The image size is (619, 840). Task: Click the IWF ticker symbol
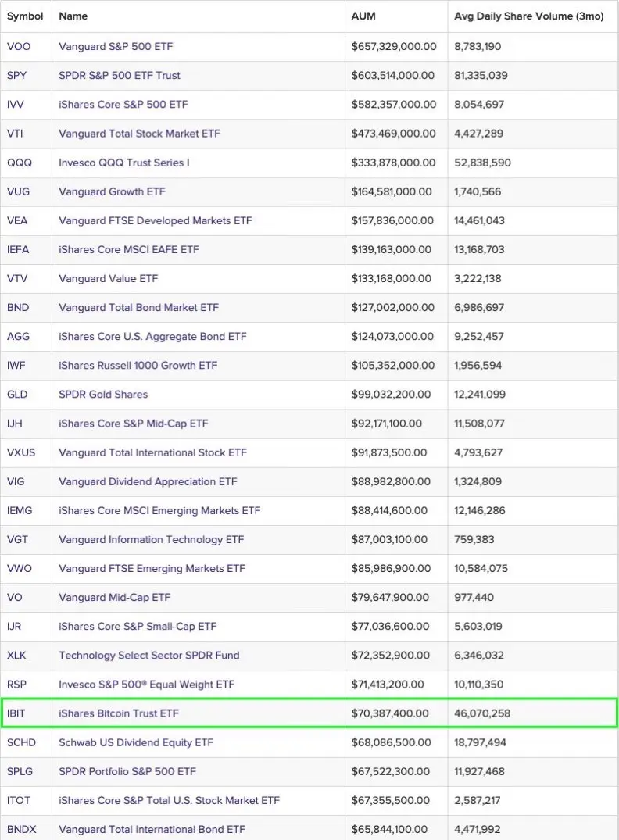[x=16, y=365]
